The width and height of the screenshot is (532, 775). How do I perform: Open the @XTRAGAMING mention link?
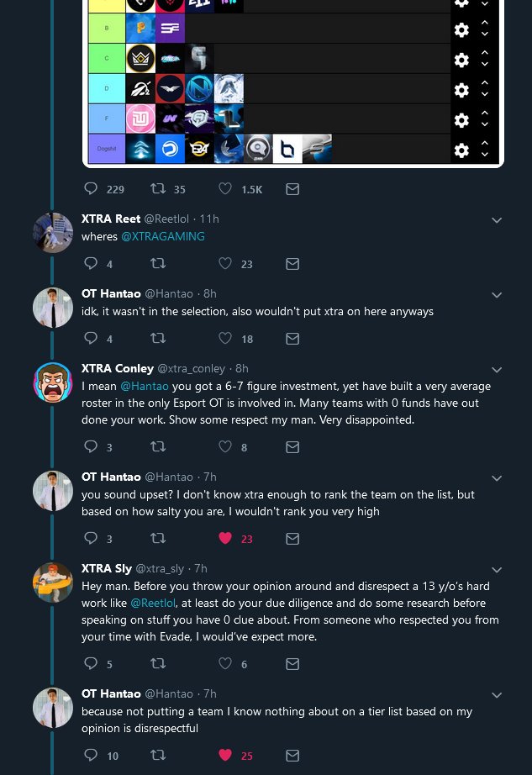[x=163, y=237]
